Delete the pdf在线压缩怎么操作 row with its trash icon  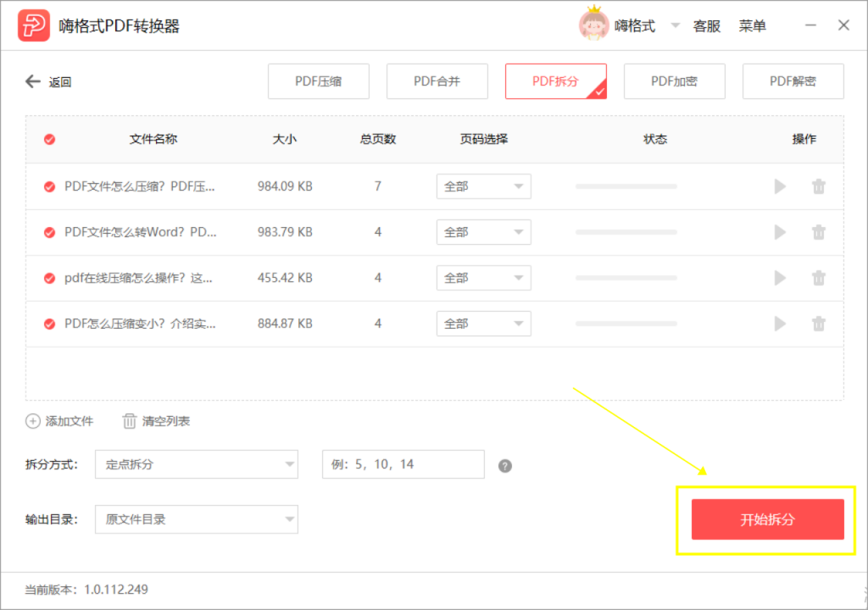click(x=819, y=278)
